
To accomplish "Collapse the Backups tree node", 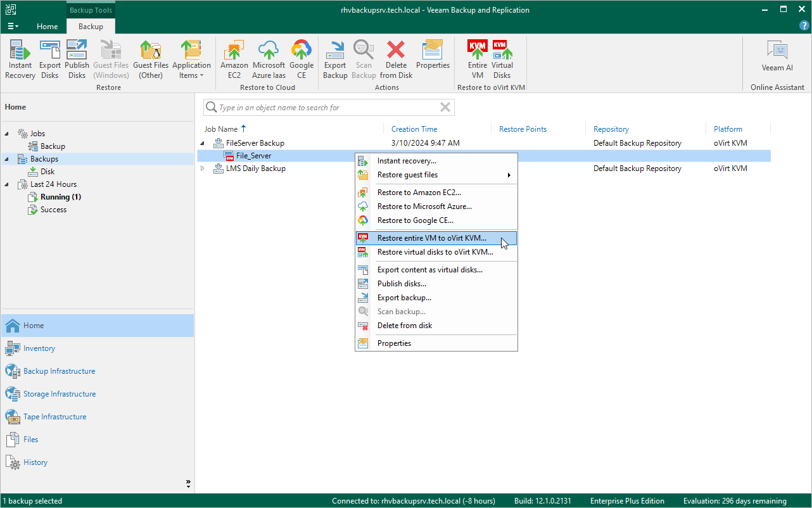I will click(7, 159).
